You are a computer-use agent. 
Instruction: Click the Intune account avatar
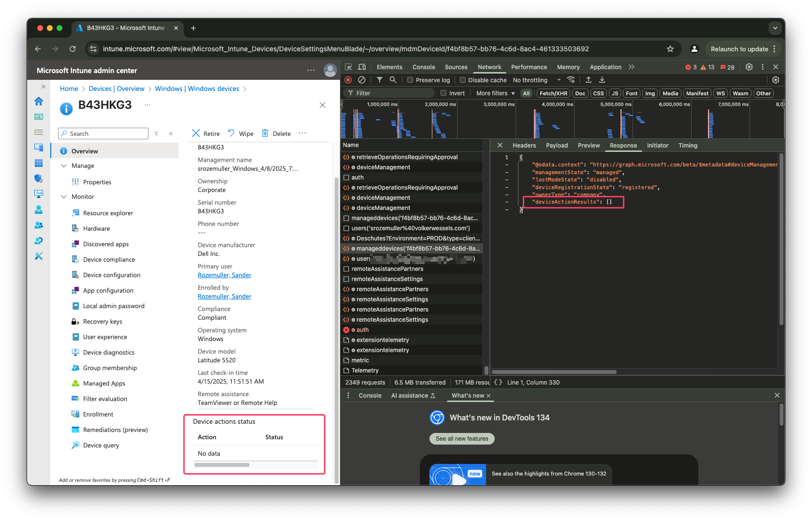coord(330,70)
